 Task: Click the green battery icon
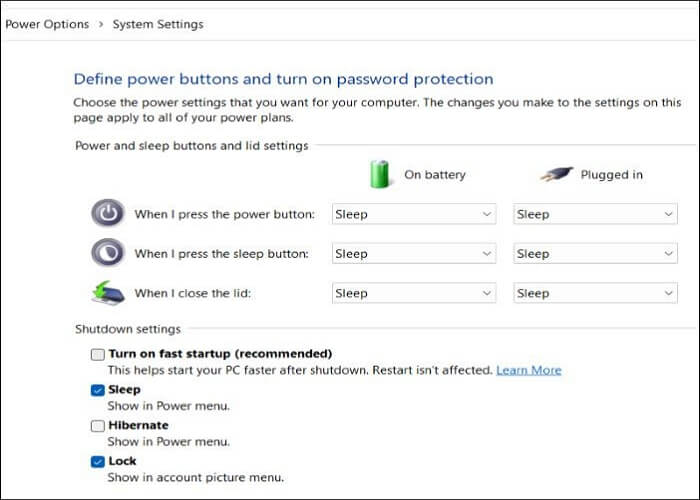coord(380,173)
